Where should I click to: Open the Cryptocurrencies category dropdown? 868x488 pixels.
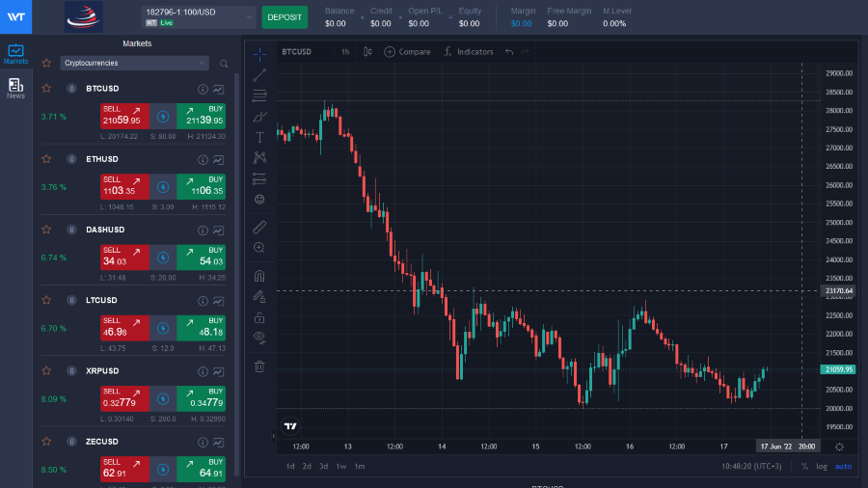[x=134, y=63]
